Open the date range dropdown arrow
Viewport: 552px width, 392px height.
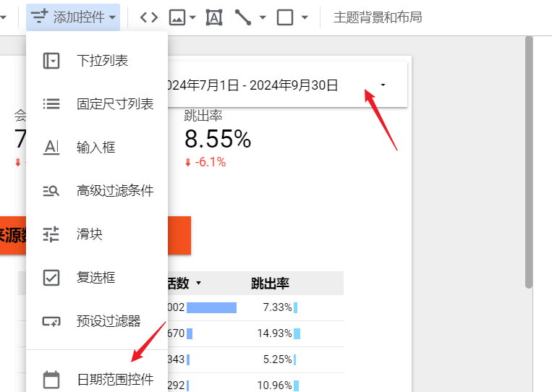[383, 85]
